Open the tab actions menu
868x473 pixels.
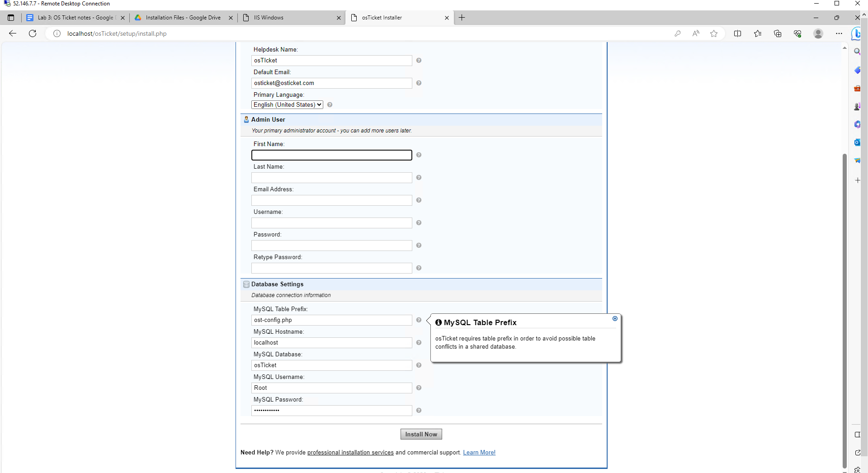(x=11, y=18)
